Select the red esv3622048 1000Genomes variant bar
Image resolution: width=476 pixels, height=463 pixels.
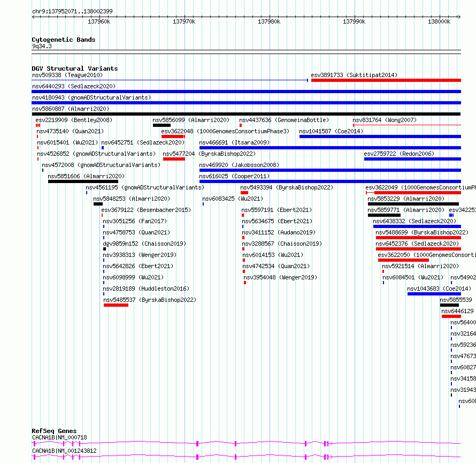pos(173,136)
